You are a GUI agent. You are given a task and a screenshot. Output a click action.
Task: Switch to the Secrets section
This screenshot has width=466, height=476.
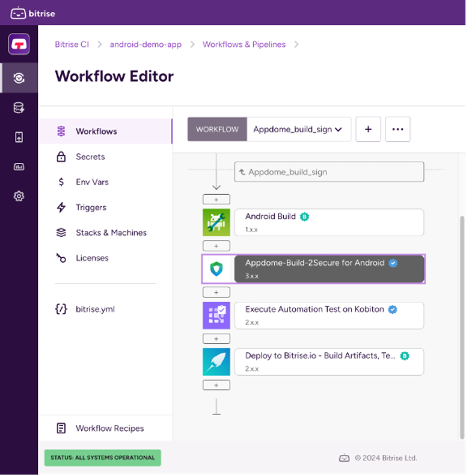91,156
